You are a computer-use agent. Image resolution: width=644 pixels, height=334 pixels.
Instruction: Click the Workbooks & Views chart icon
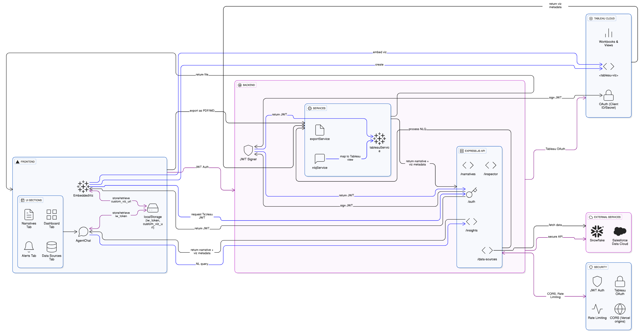click(x=608, y=33)
